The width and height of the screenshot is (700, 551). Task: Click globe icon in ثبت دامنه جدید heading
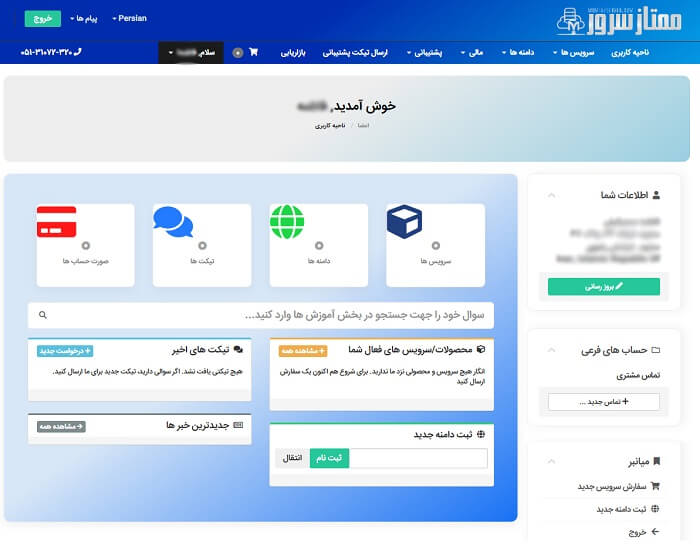coord(481,434)
